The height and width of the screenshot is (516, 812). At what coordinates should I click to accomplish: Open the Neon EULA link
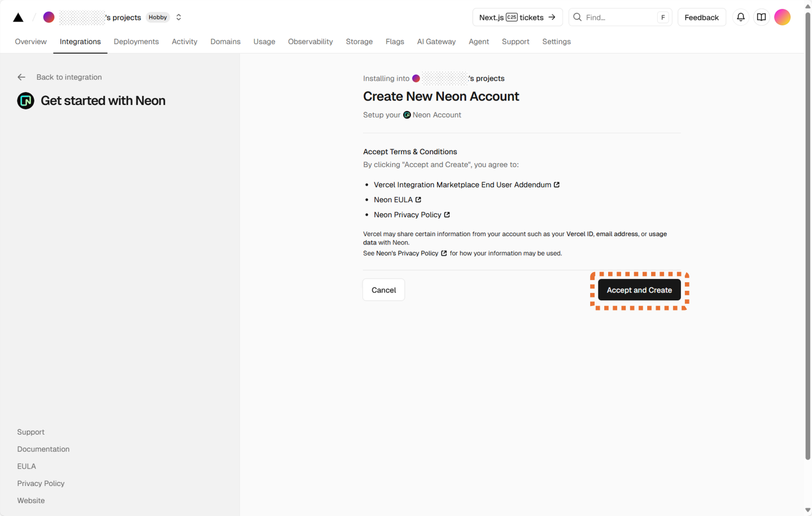[x=394, y=200]
